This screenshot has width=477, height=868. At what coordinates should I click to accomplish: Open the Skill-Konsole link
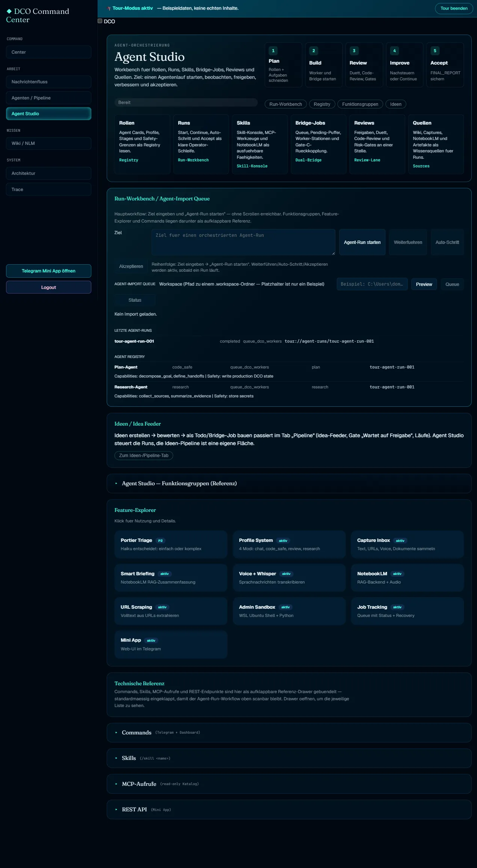(252, 166)
